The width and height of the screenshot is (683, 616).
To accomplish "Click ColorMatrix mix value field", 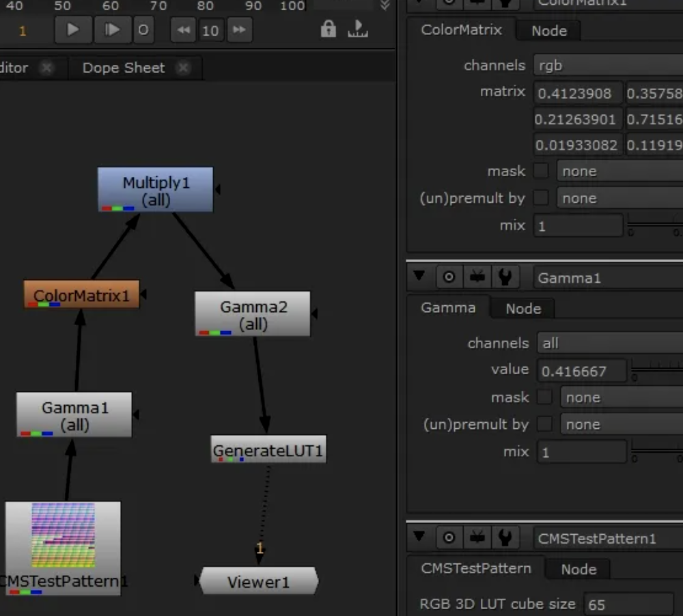I will click(578, 225).
